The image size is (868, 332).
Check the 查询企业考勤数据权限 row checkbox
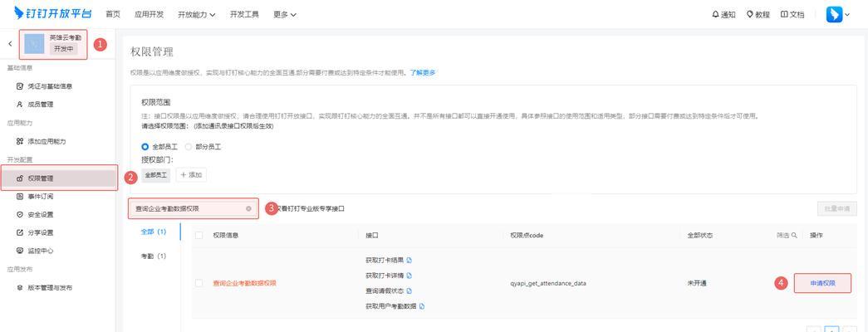199,283
